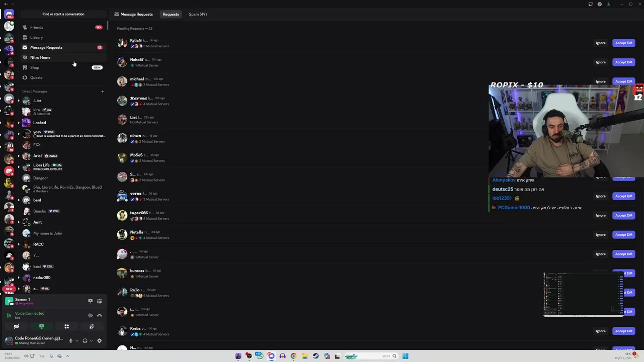
Task: Open the RACC direct message
Action: tap(63, 244)
